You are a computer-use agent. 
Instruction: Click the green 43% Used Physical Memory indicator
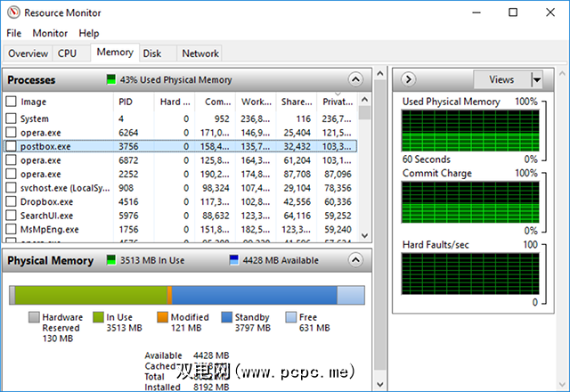(110, 79)
